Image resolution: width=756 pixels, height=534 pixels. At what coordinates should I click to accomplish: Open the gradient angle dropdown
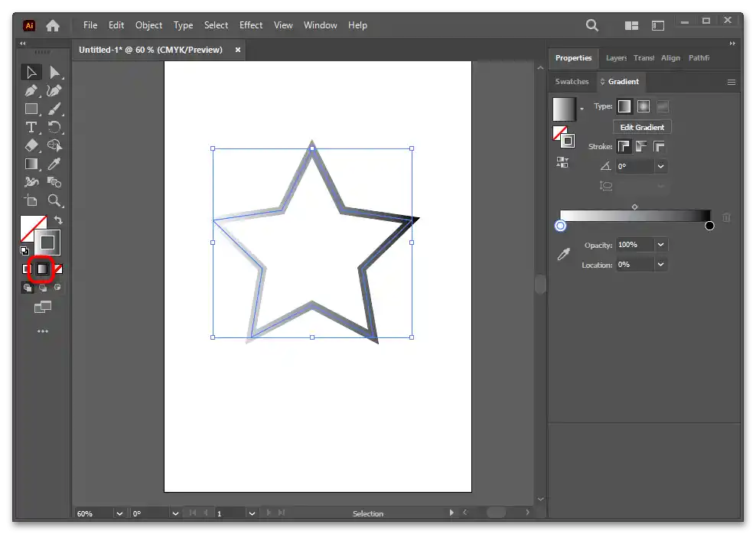tap(660, 166)
